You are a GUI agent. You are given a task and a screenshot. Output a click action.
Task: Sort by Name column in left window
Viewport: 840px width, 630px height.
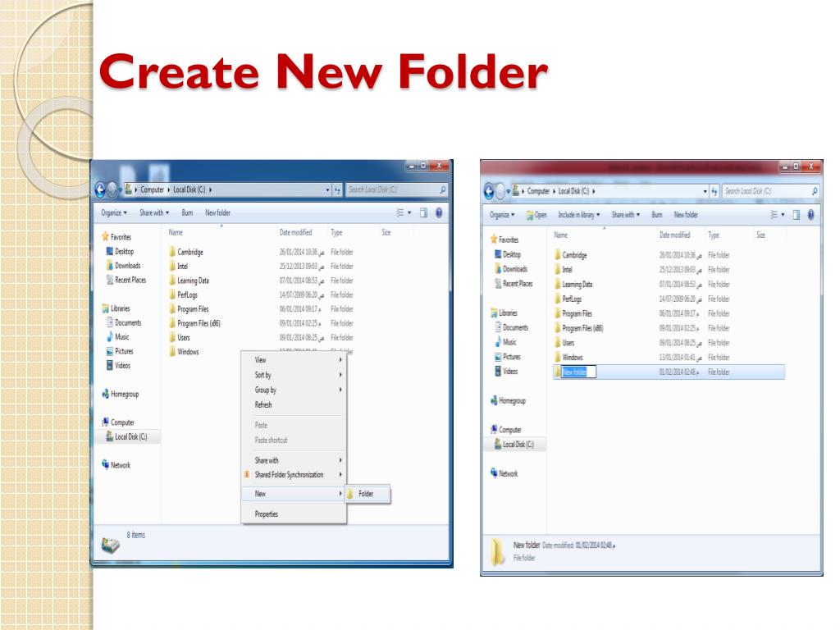click(x=176, y=232)
